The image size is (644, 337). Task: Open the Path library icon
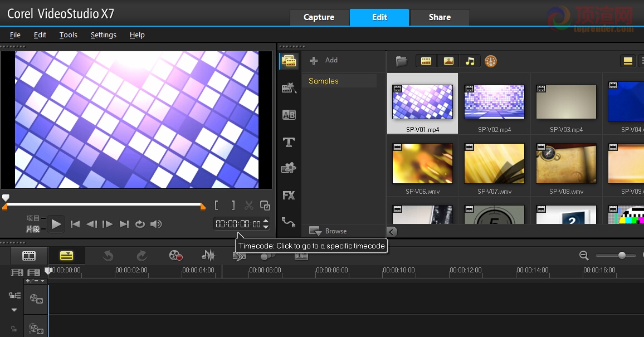pyautogui.click(x=289, y=222)
